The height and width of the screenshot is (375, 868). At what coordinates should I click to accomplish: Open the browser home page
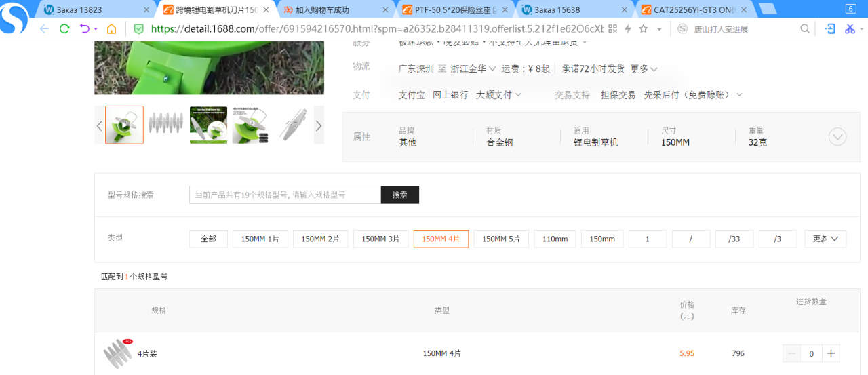112,28
